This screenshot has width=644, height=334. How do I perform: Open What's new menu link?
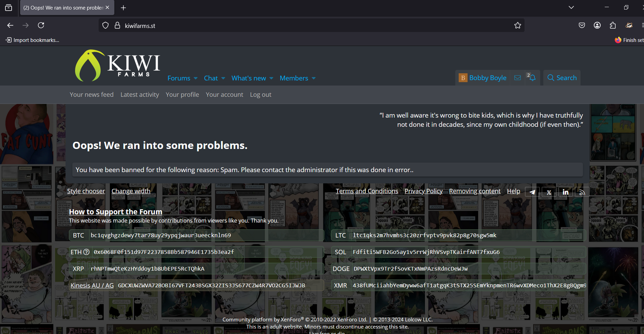click(x=249, y=78)
